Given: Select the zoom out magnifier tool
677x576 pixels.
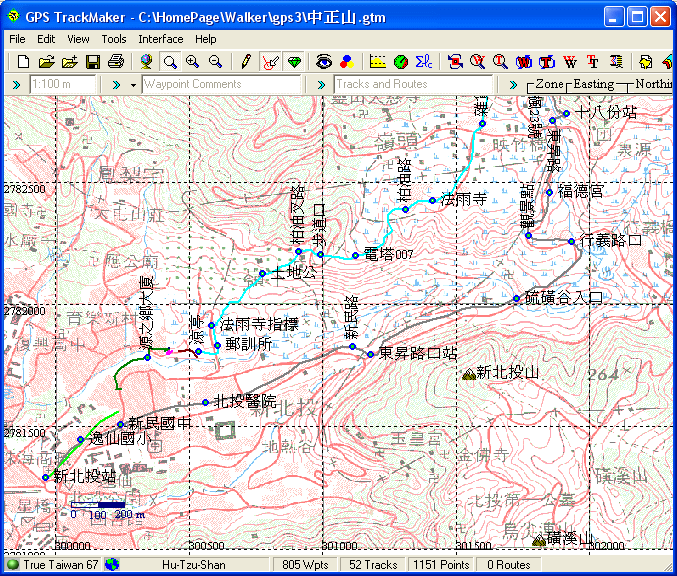Looking at the screenshot, I should (215, 62).
